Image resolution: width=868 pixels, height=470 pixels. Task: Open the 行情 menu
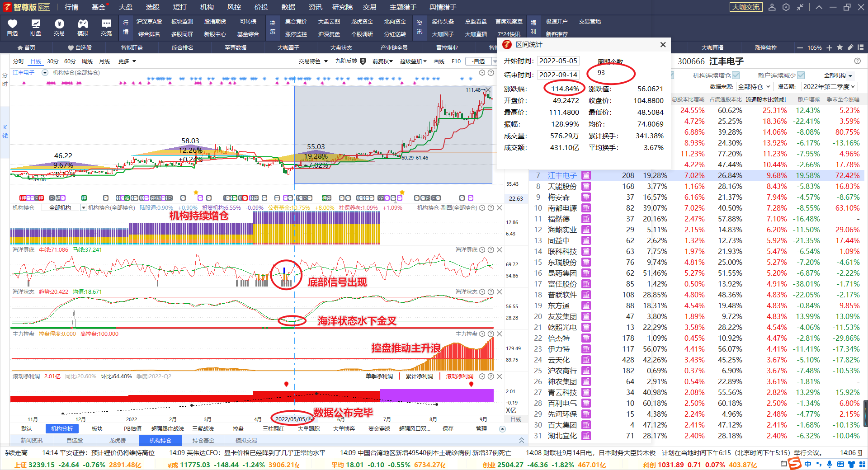coord(71,7)
